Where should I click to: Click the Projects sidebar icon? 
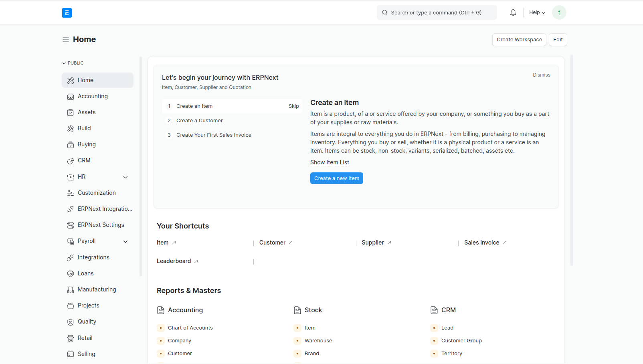71,306
